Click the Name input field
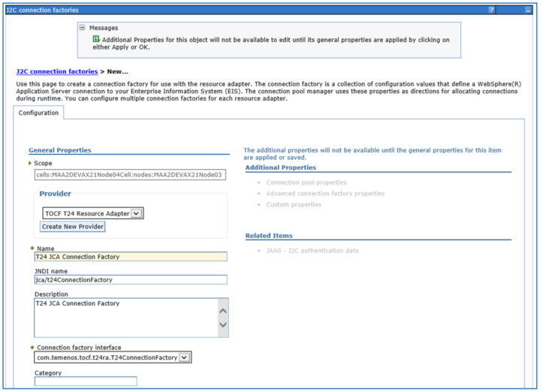543x392 pixels. pos(130,257)
